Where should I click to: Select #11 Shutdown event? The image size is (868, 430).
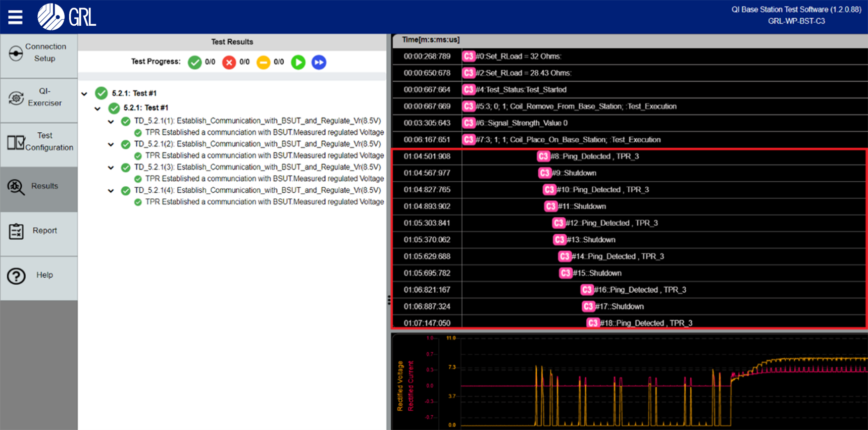(x=582, y=206)
